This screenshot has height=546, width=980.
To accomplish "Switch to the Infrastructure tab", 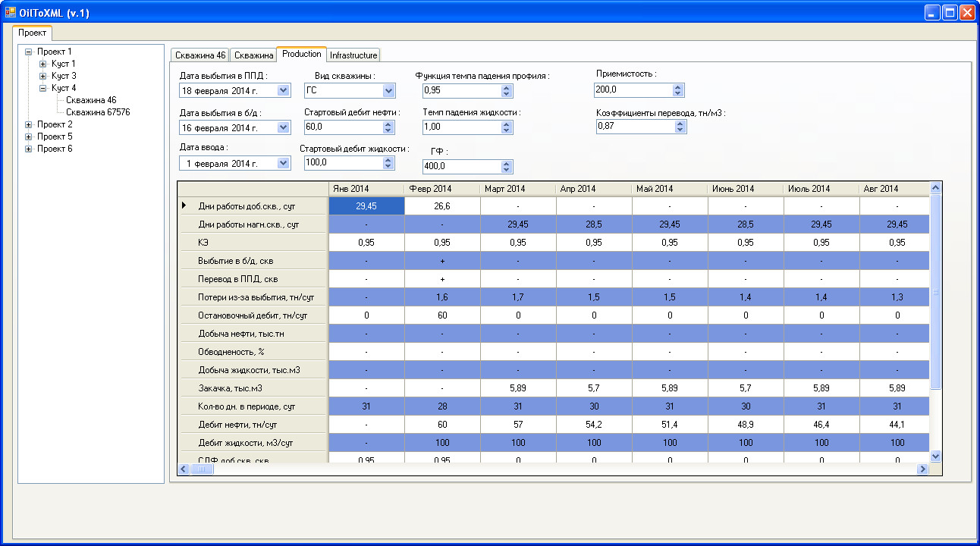I will pos(353,55).
